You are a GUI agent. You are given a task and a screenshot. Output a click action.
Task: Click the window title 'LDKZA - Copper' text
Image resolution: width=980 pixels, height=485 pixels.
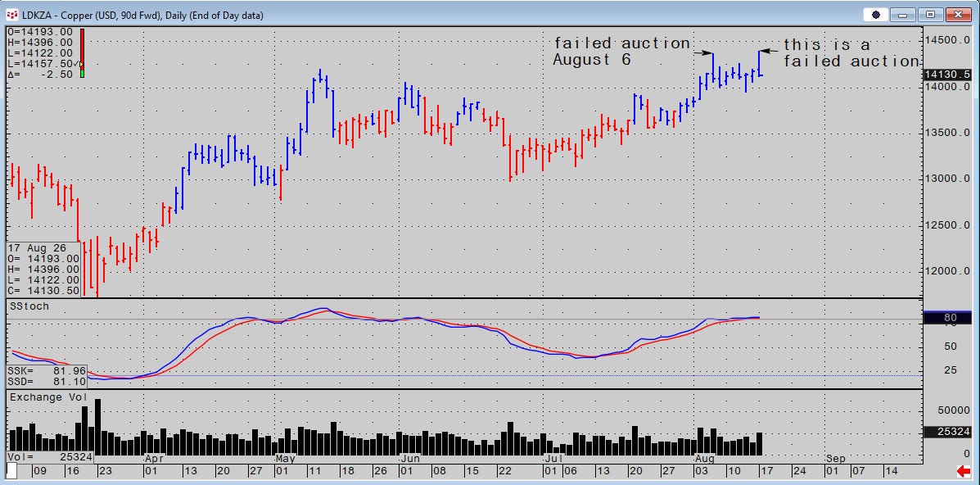coord(56,15)
